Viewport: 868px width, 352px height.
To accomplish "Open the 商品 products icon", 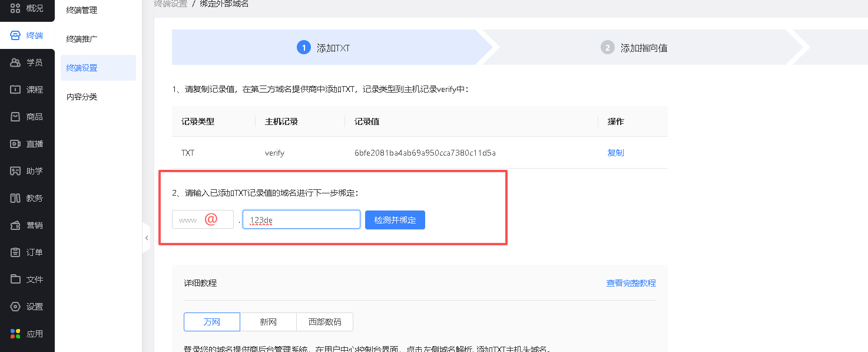I will pos(16,117).
